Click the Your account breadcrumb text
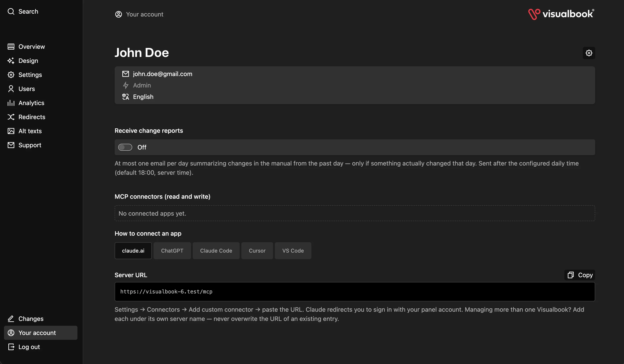The width and height of the screenshot is (624, 364). (x=145, y=14)
